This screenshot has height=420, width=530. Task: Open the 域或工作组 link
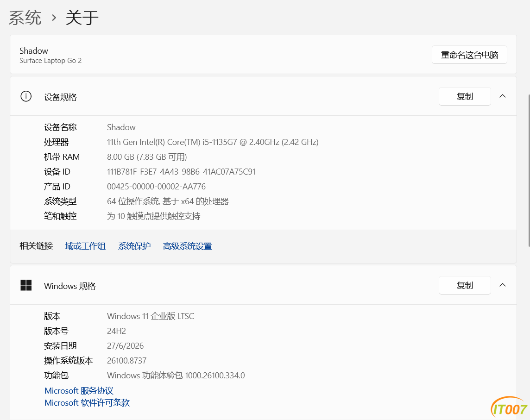click(85, 246)
